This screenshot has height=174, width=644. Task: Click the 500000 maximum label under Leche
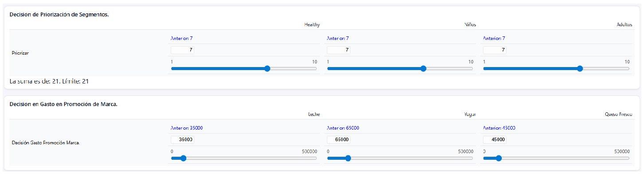click(309, 151)
